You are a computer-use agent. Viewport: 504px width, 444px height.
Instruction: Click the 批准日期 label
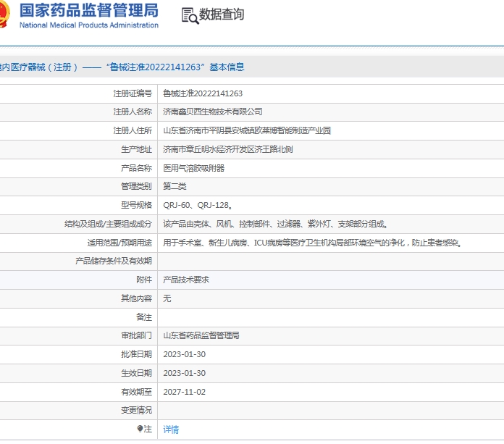tap(136, 354)
